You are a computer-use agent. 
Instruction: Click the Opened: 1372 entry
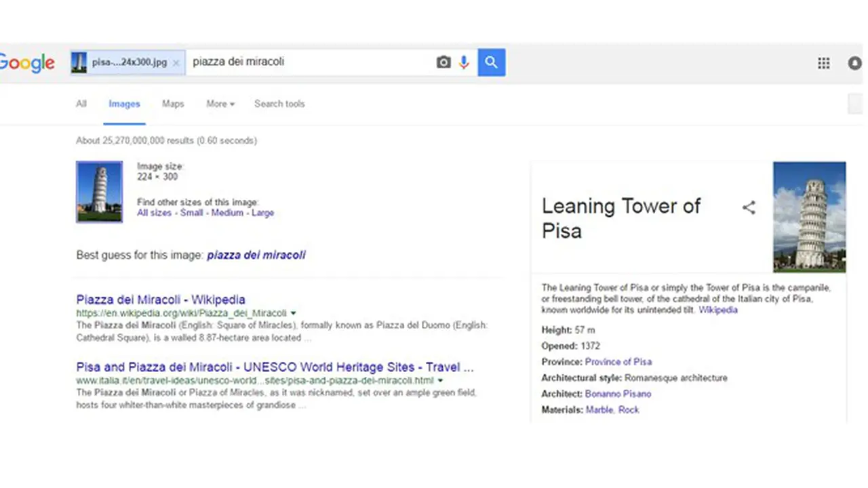tap(571, 346)
